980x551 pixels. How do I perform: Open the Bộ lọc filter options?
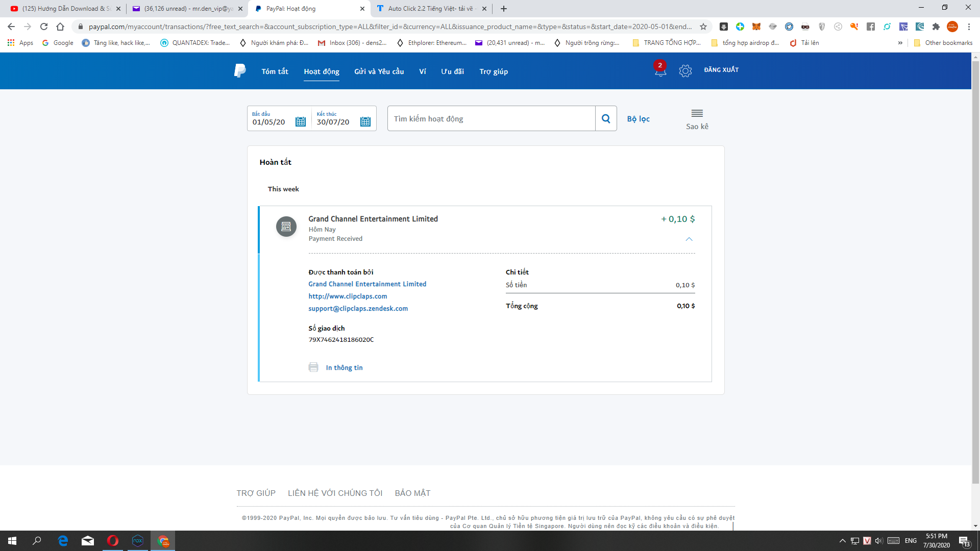click(638, 118)
